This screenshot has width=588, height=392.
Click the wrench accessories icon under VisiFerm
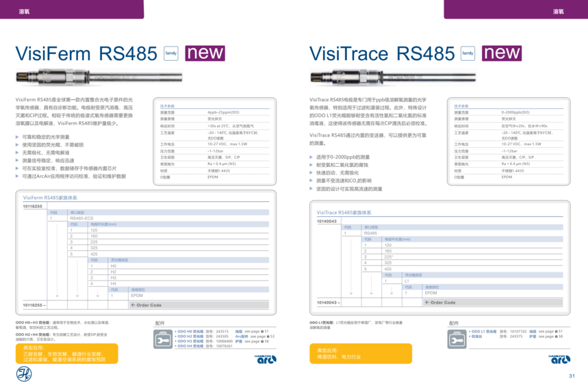pos(163,339)
